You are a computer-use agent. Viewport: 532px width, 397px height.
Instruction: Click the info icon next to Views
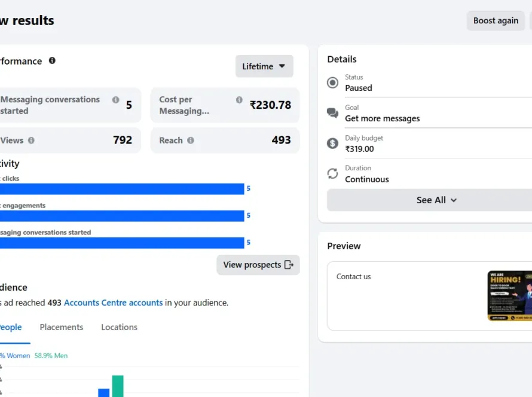pos(31,141)
